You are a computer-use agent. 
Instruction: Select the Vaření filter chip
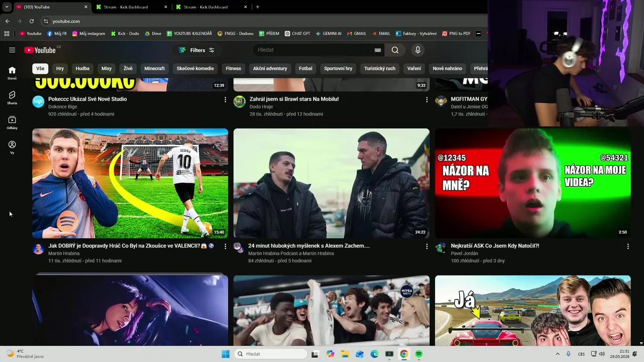coord(414,68)
